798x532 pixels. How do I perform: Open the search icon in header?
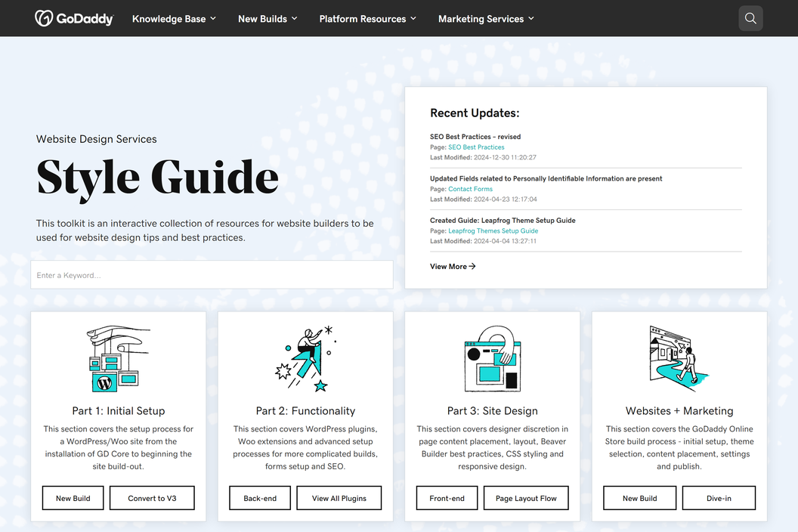click(x=750, y=18)
